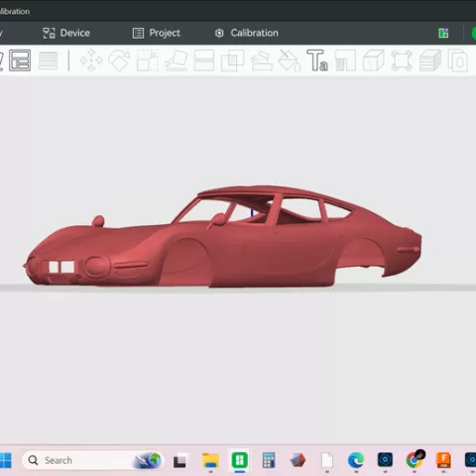This screenshot has width=476, height=476.
Task: Select the paint bucket tool
Action: pyautogui.click(x=290, y=60)
